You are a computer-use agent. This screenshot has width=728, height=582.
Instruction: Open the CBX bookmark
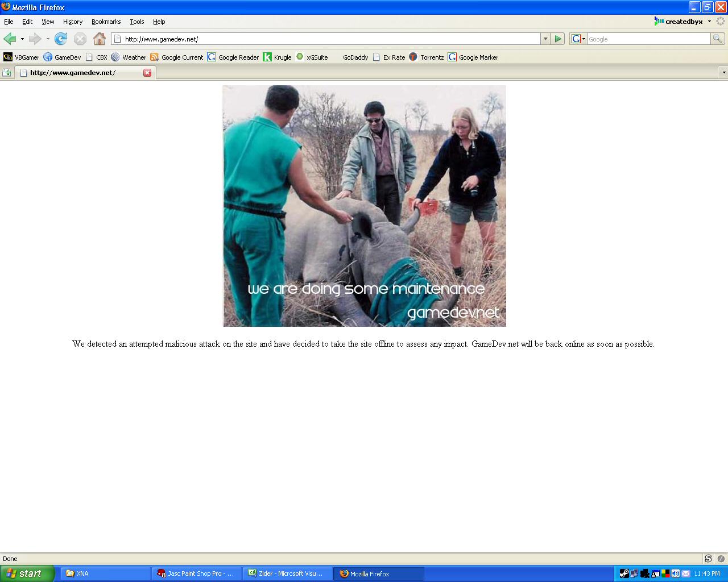96,57
